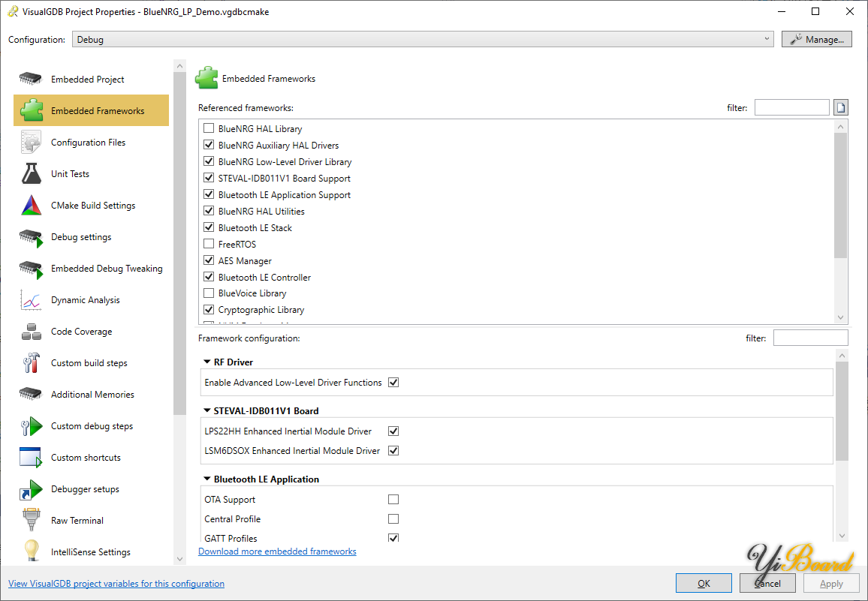
Task: Click the IntelliSense Settings lightbulb icon
Action: tap(32, 551)
